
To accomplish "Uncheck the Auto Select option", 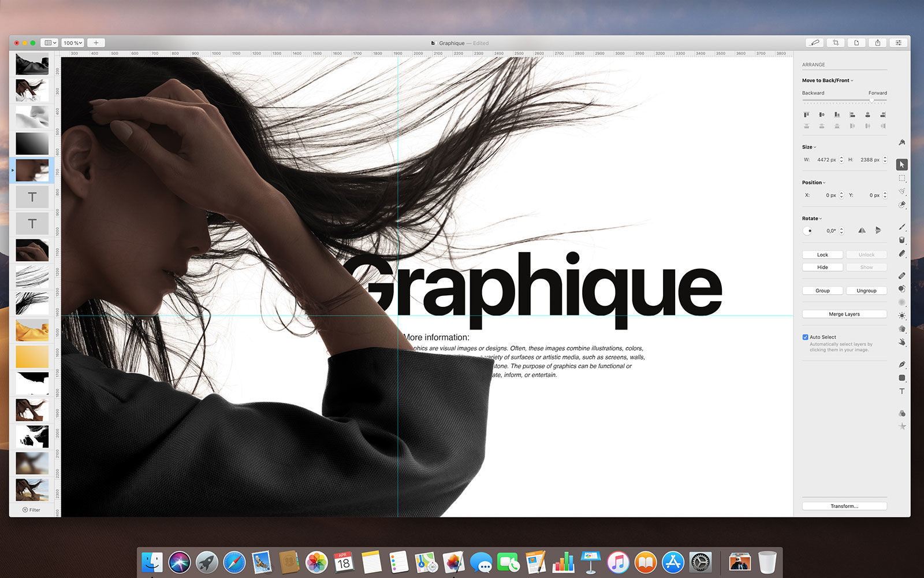I will point(804,337).
